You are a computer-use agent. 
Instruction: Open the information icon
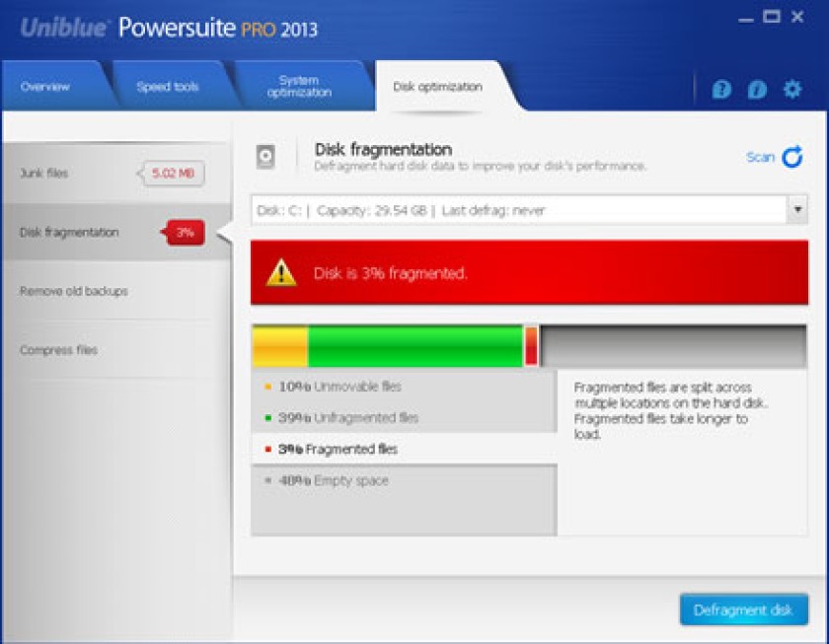(x=757, y=90)
